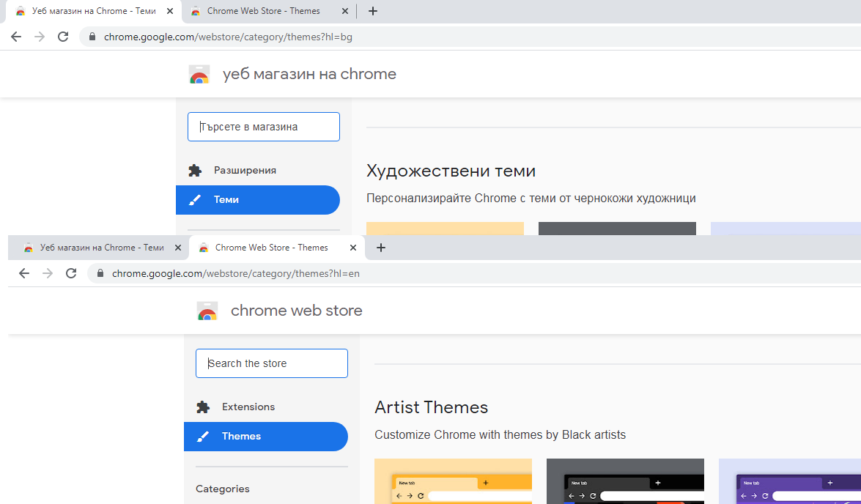Focus the 'Search the store' box
861x504 pixels.
point(272,363)
